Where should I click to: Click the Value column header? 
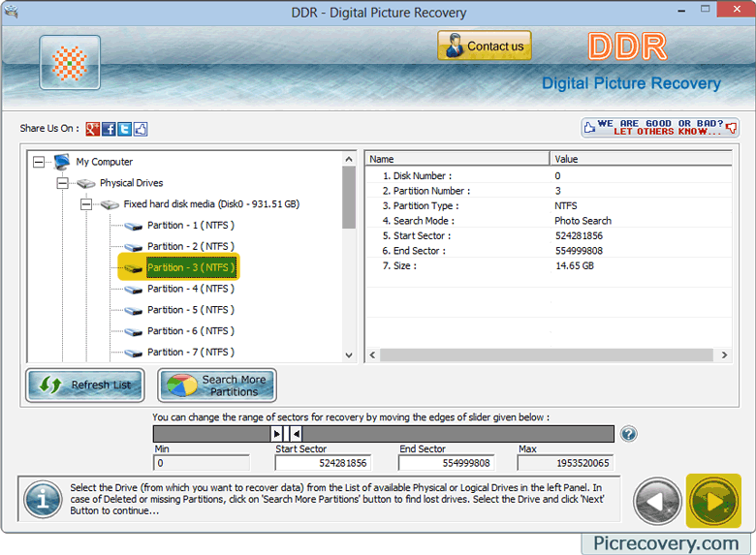[642, 159]
